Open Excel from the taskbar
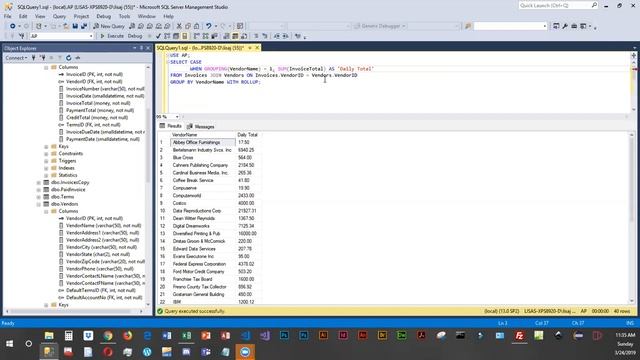This screenshot has width=640, height=360. (187, 336)
